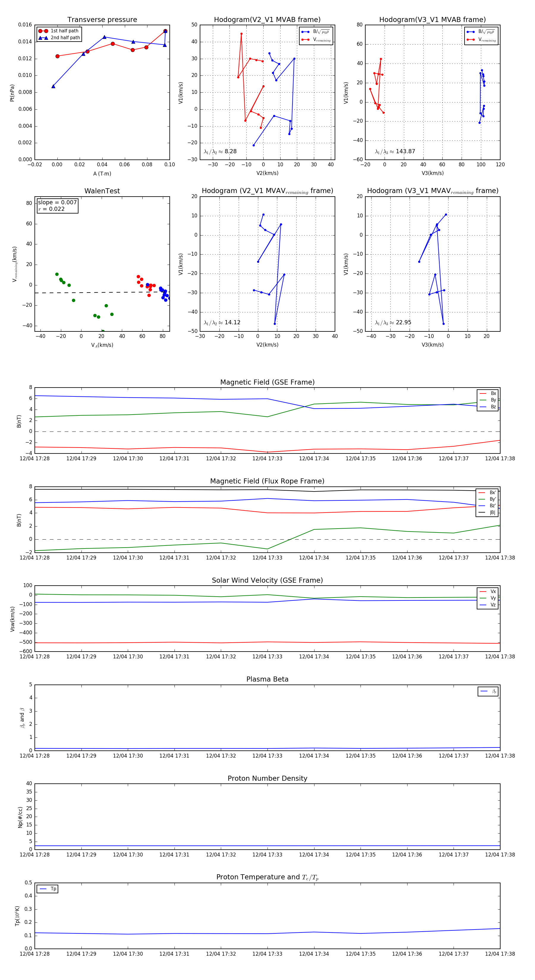
Task: Click the "Proton Number Density" title
Action: click(267, 778)
